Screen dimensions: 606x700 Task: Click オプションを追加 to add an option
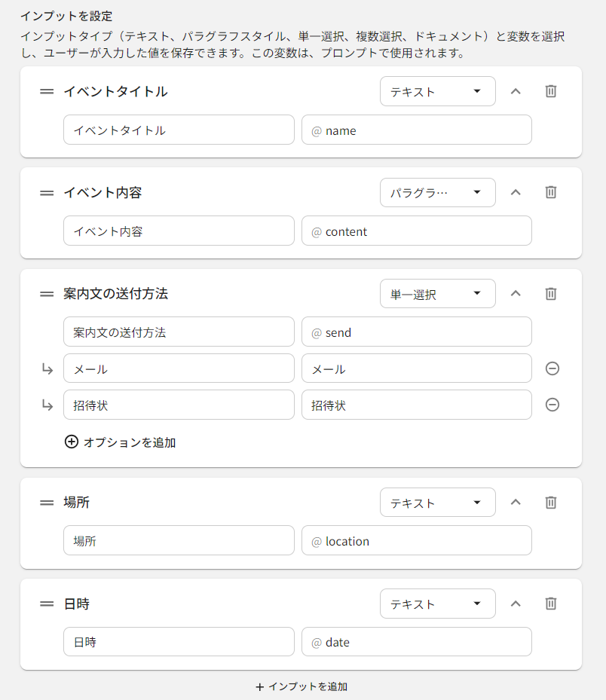pyautogui.click(x=121, y=442)
